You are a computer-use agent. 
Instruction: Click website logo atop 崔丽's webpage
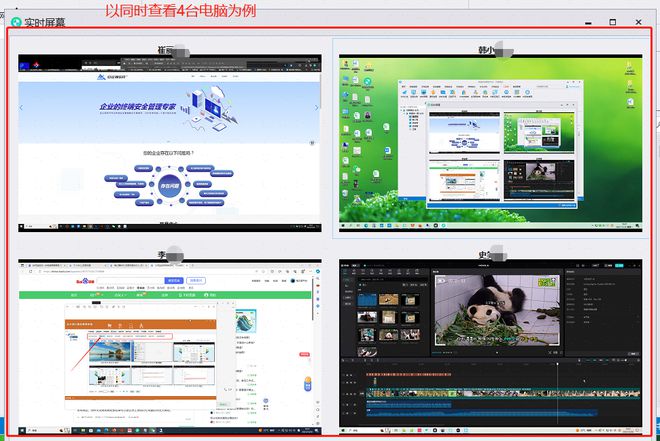click(112, 77)
